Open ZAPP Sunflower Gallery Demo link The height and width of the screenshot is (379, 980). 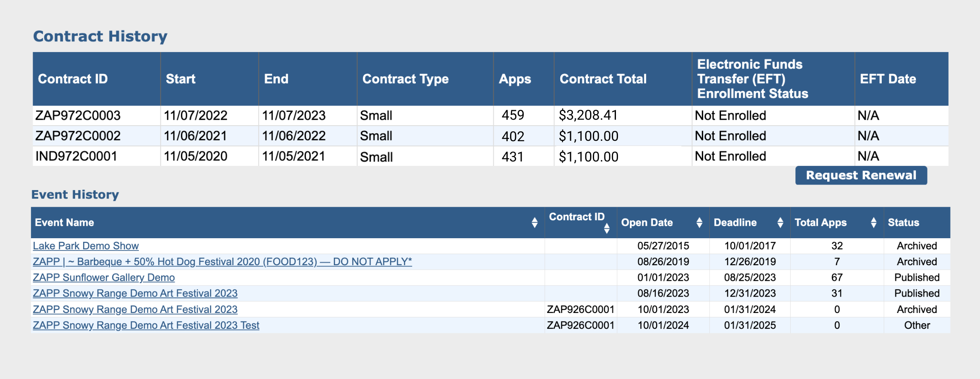point(103,278)
